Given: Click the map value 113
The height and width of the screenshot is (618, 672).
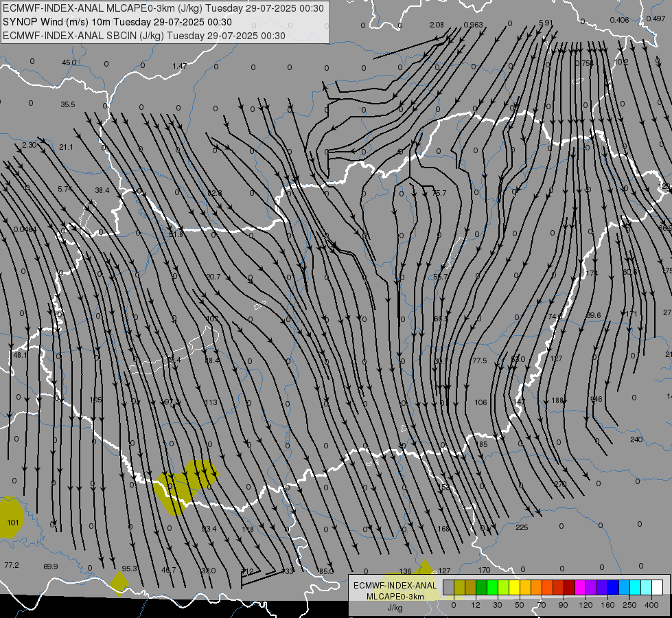Looking at the screenshot, I should (211, 402).
